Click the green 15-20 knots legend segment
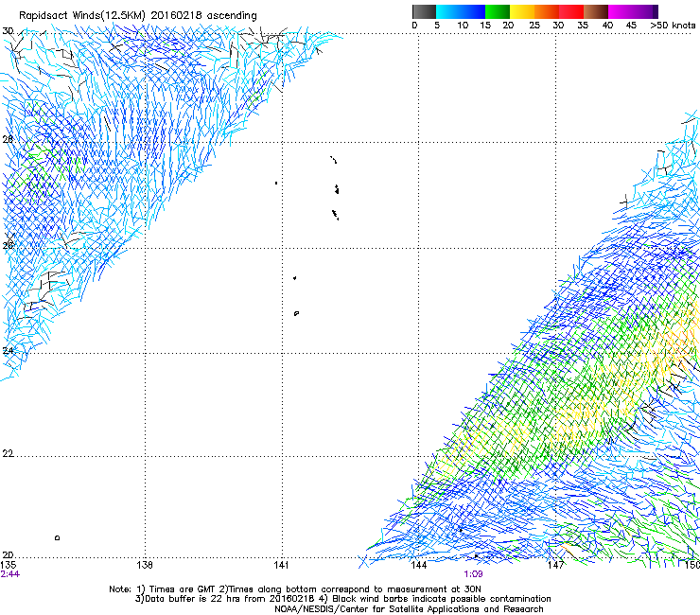Screen dimensions: 700x615 (498, 11)
